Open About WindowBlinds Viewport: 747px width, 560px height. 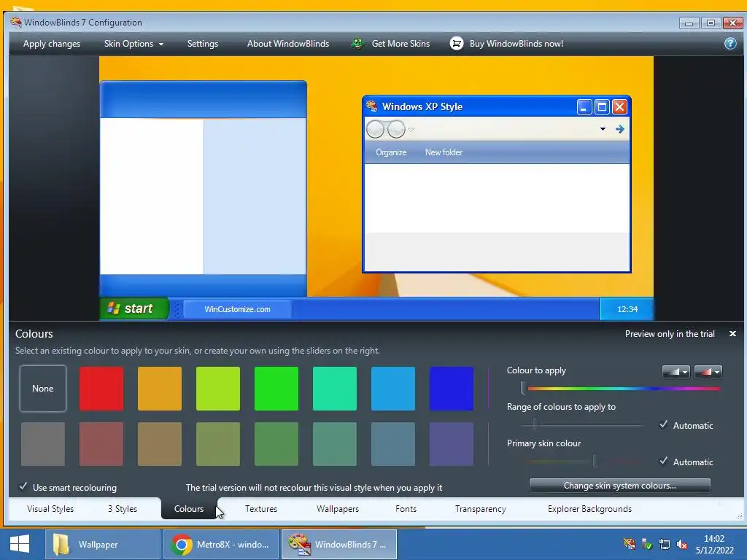[x=287, y=44]
